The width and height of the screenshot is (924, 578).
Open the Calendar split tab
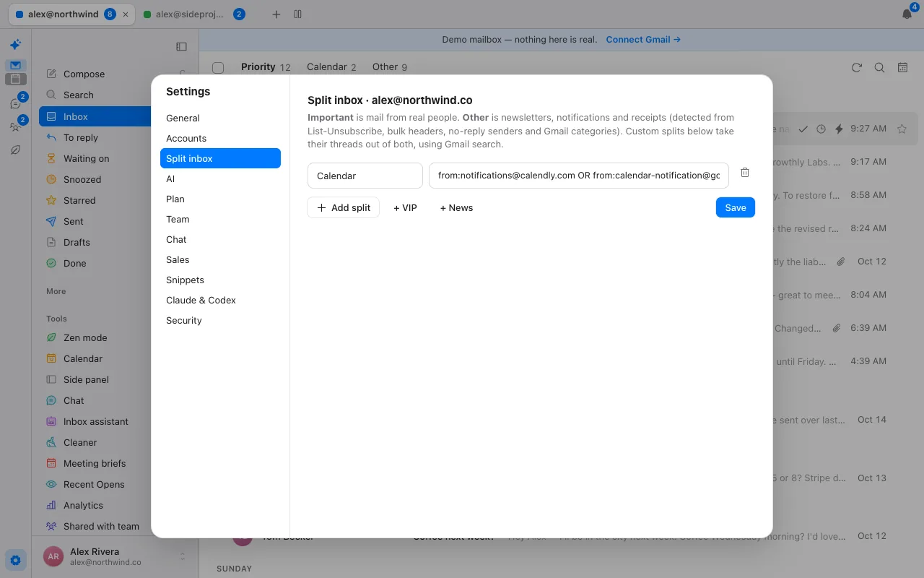(x=331, y=66)
